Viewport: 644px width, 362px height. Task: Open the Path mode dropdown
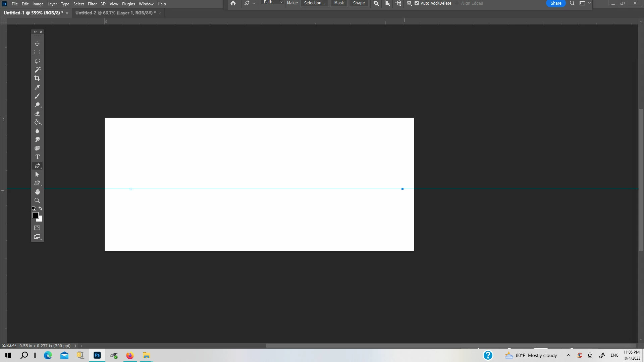(273, 3)
